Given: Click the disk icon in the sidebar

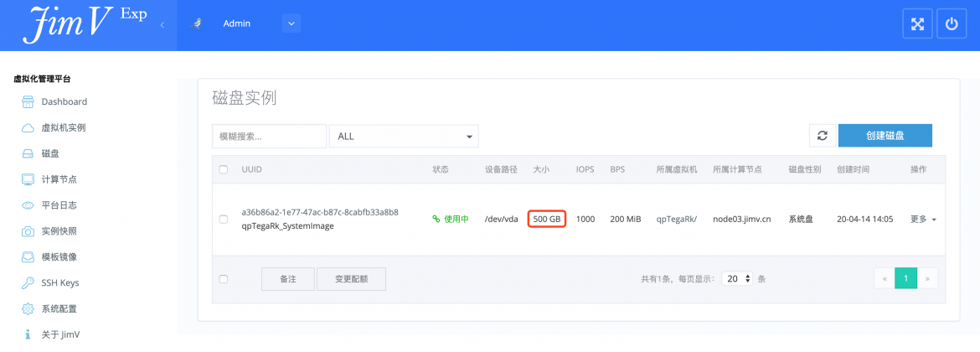Looking at the screenshot, I should pyautogui.click(x=28, y=154).
